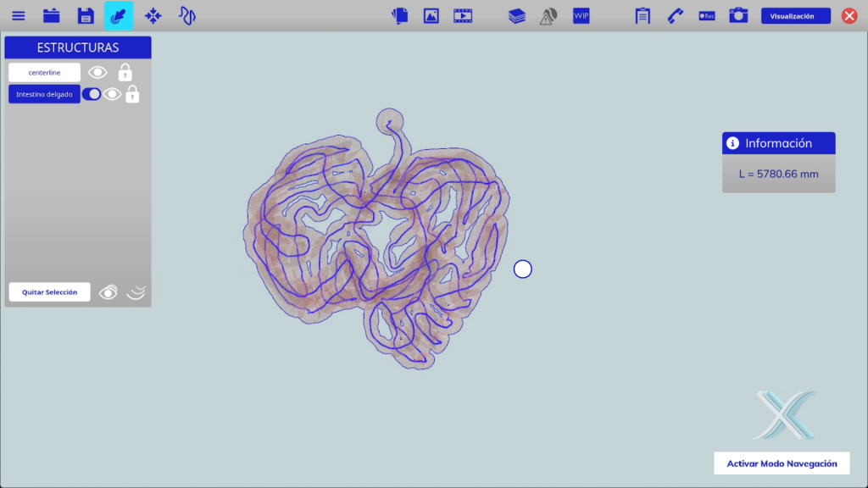Viewport: 868px width, 488px height.
Task: Unlock the centerline structure padlock
Action: (x=125, y=72)
